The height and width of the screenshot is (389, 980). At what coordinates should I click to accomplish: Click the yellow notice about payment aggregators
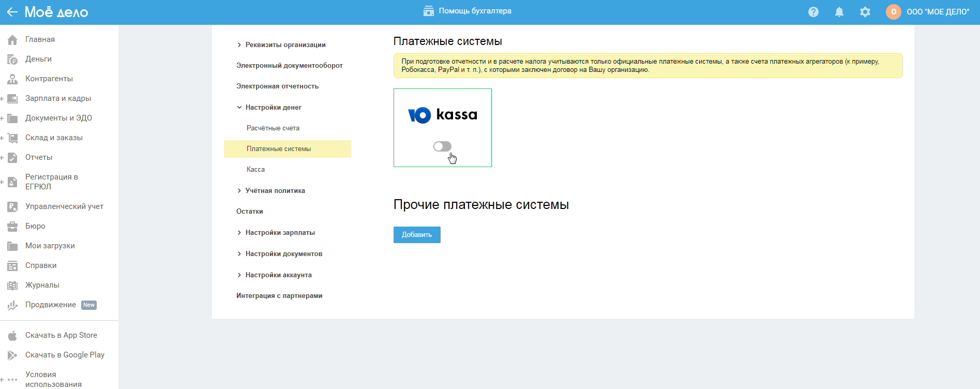click(x=648, y=66)
